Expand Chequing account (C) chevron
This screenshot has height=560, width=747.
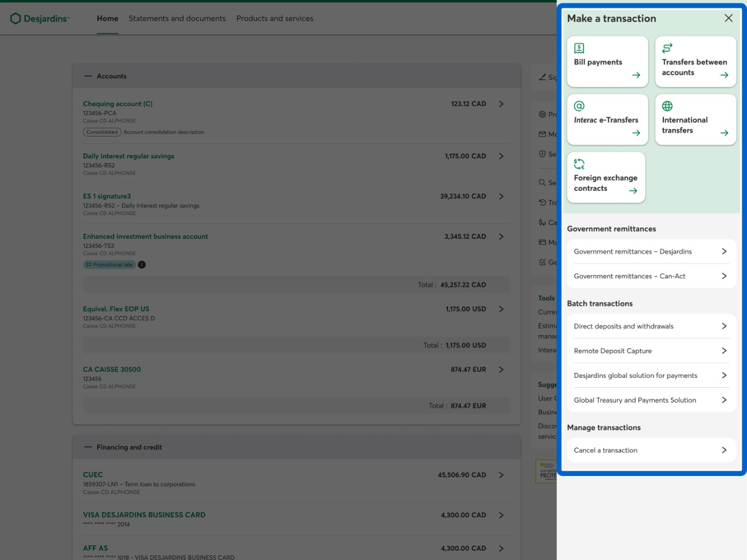[x=501, y=104]
